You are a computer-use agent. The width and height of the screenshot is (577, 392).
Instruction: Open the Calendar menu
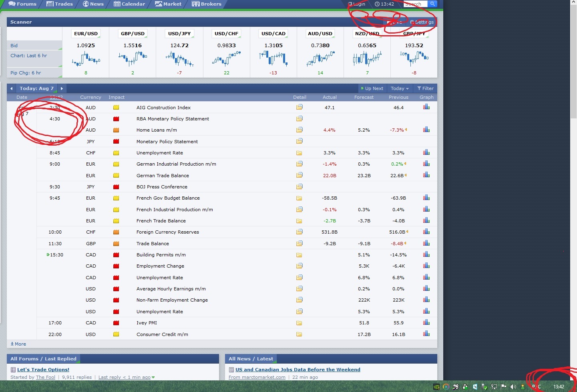pos(129,4)
